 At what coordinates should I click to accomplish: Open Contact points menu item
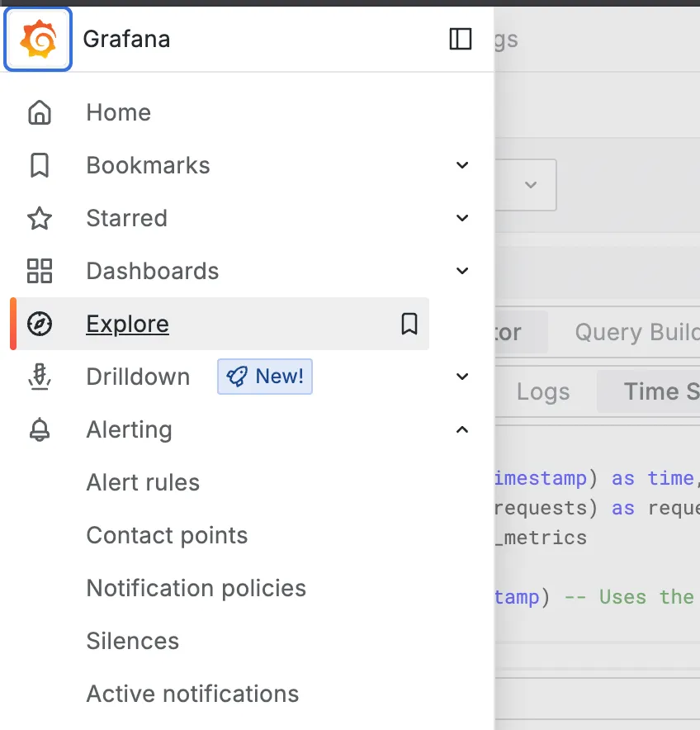[x=167, y=535]
